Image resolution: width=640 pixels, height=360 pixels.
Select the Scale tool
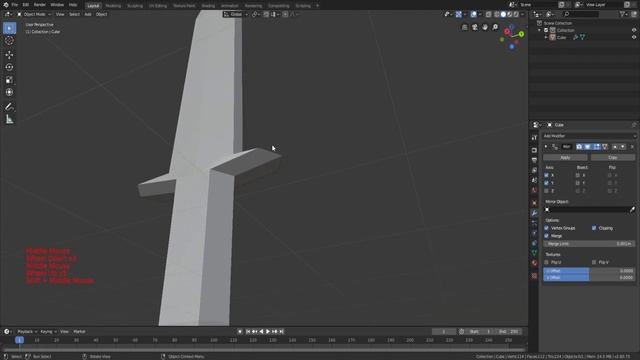[9, 80]
